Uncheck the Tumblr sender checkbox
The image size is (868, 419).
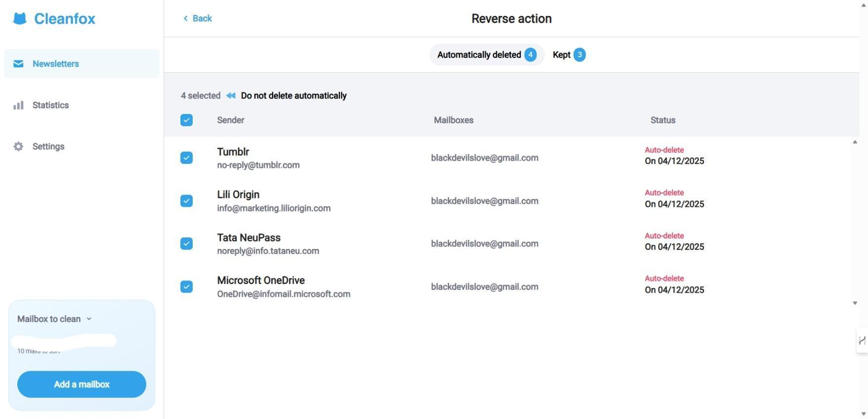(186, 158)
